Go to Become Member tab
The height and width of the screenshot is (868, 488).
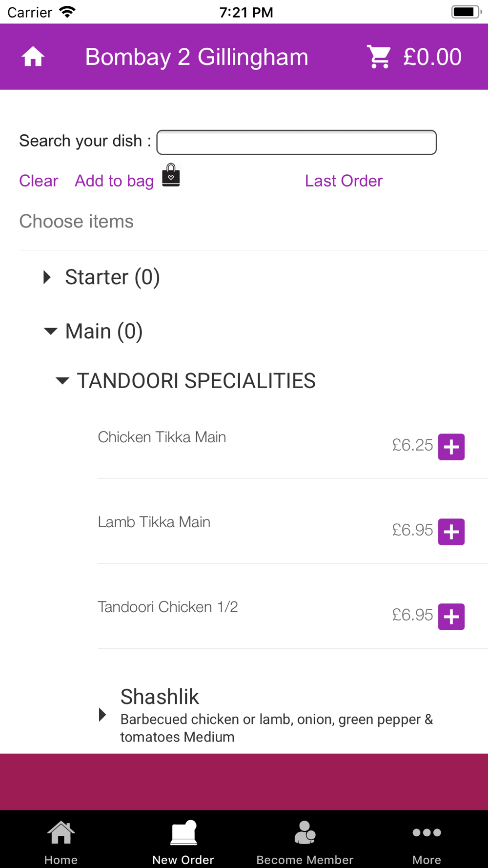[305, 841]
